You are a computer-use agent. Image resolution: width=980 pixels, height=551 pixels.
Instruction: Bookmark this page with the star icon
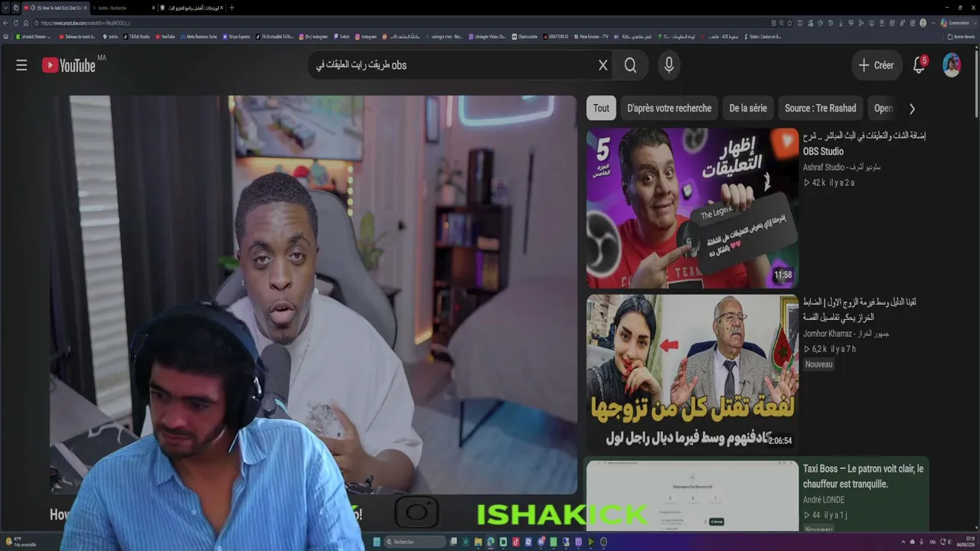coord(791,23)
